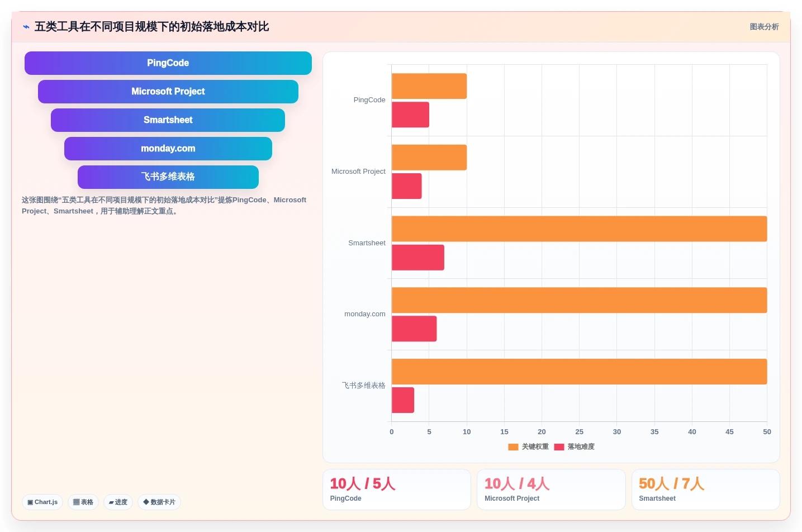Image resolution: width=802 pixels, height=532 pixels.
Task: Click the Smartsheet red 落地难度 bar
Action: coord(418,258)
